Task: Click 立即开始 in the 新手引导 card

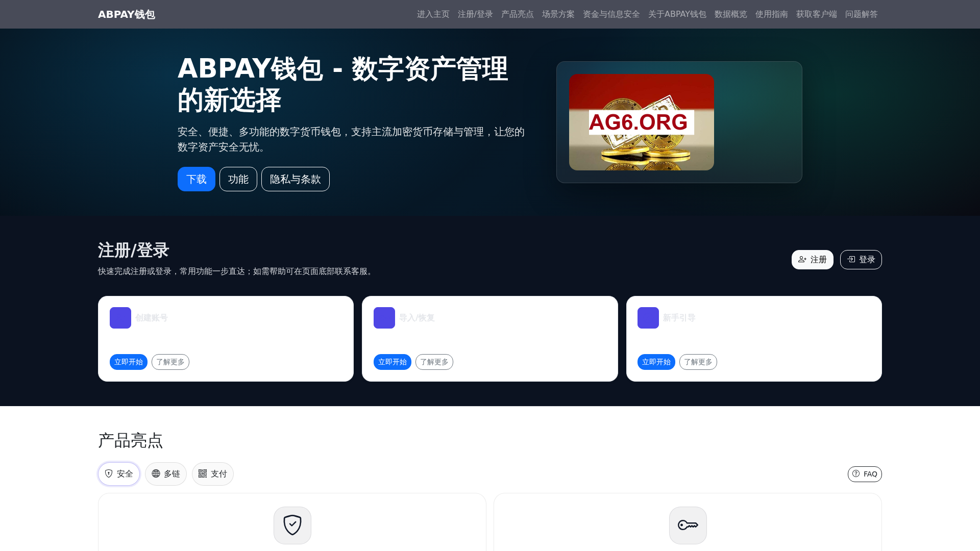Action: tap(656, 362)
